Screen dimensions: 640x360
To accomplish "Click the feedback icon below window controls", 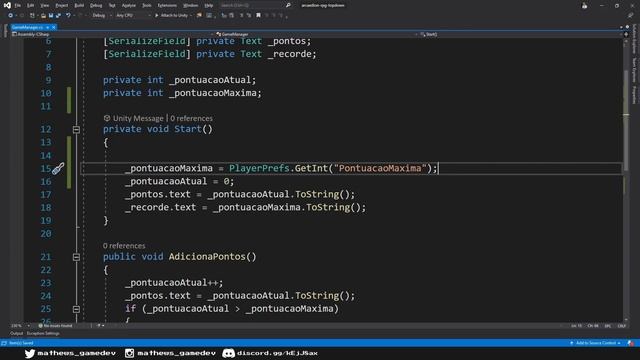I will pos(631,16).
